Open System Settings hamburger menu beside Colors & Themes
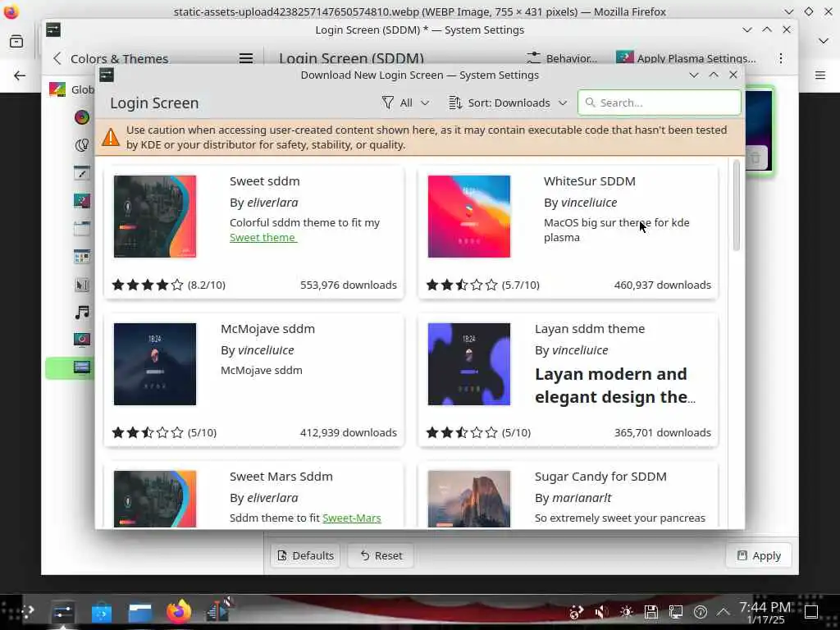The width and height of the screenshot is (840, 630). point(246,58)
